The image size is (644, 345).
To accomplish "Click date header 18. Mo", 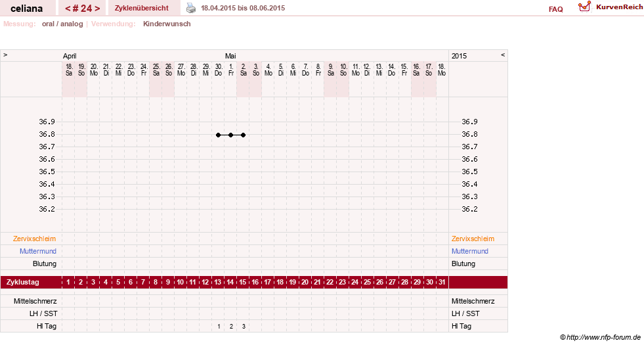I will (x=442, y=70).
